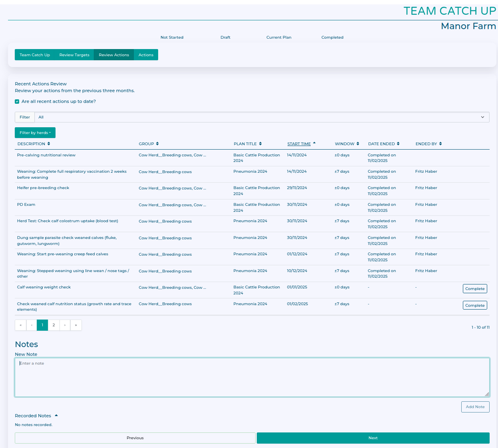Image resolution: width=498 pixels, height=448 pixels.
Task: Click Date Ended sort icon
Action: point(398,144)
